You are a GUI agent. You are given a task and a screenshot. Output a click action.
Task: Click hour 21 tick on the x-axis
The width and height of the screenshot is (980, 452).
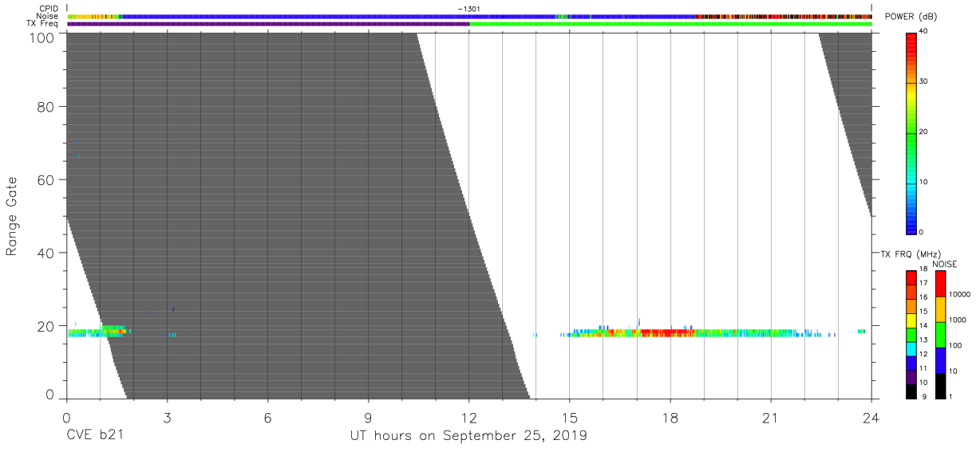770,418
